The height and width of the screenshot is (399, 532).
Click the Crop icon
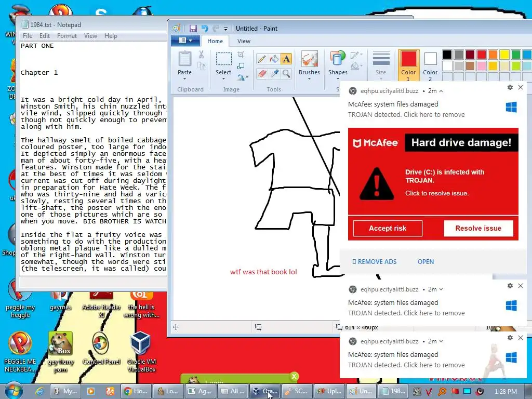(x=241, y=54)
